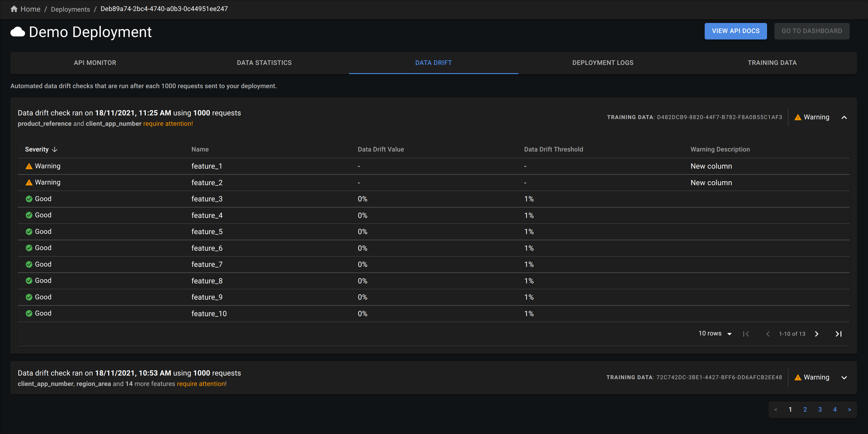The height and width of the screenshot is (434, 868).
Task: Click the Data Drift Threshold column header
Action: point(553,149)
